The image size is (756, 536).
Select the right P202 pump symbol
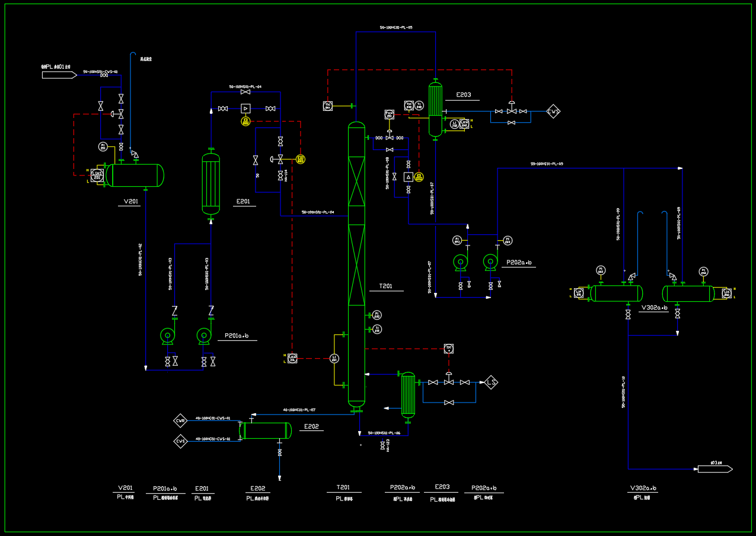point(490,261)
